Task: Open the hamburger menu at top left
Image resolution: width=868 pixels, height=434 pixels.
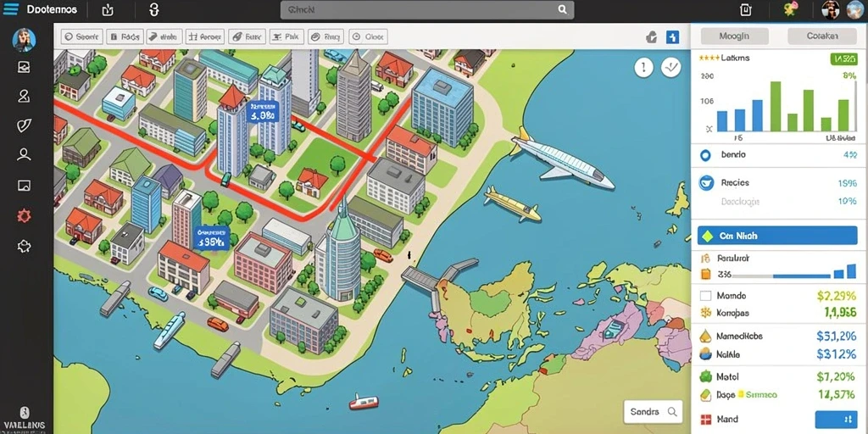Action: (x=10, y=9)
